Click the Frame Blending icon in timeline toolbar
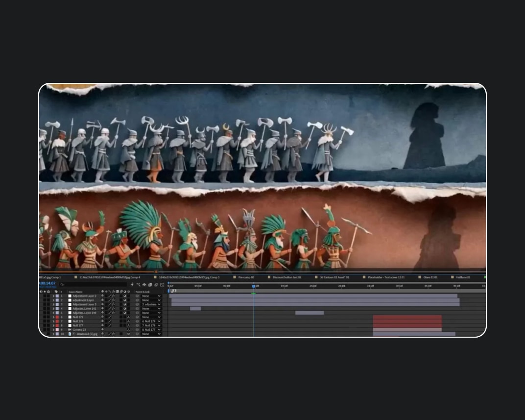525x420 pixels. 150,285
